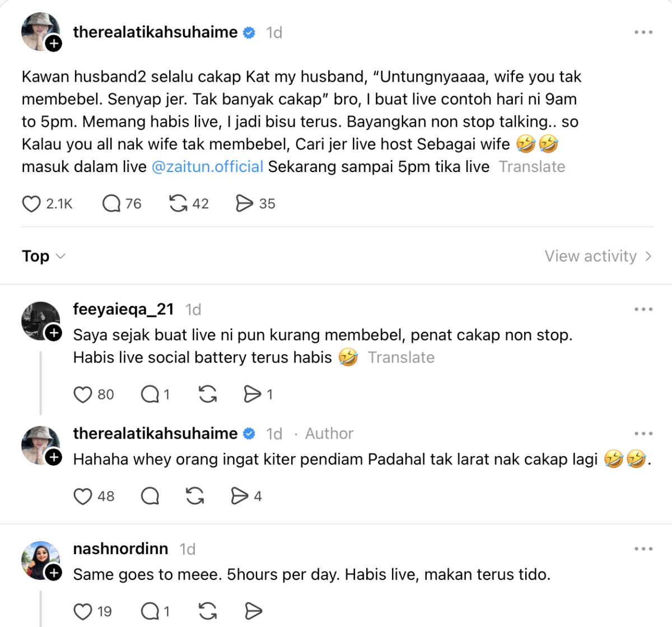Translate feeyaieqa_21's reply
The width and height of the screenshot is (672, 627).
tap(401, 357)
